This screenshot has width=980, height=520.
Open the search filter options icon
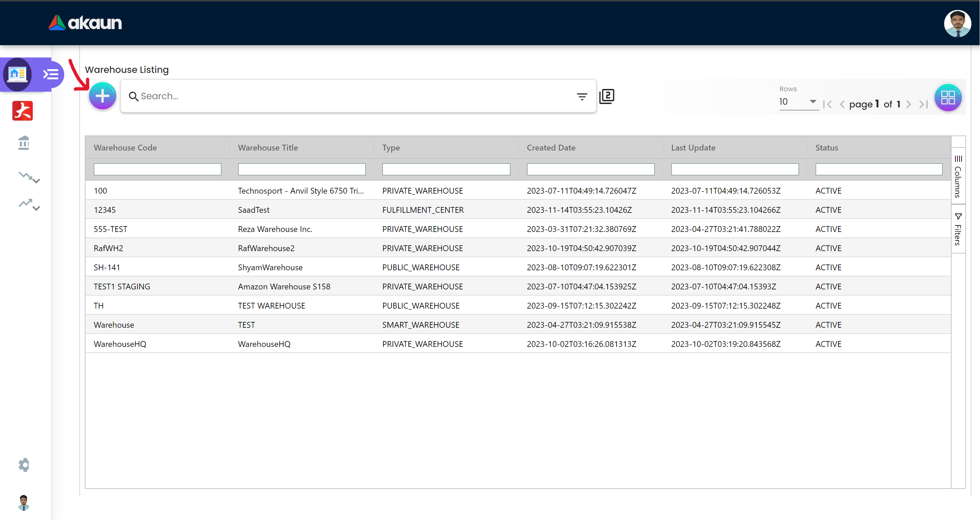pyautogui.click(x=582, y=97)
